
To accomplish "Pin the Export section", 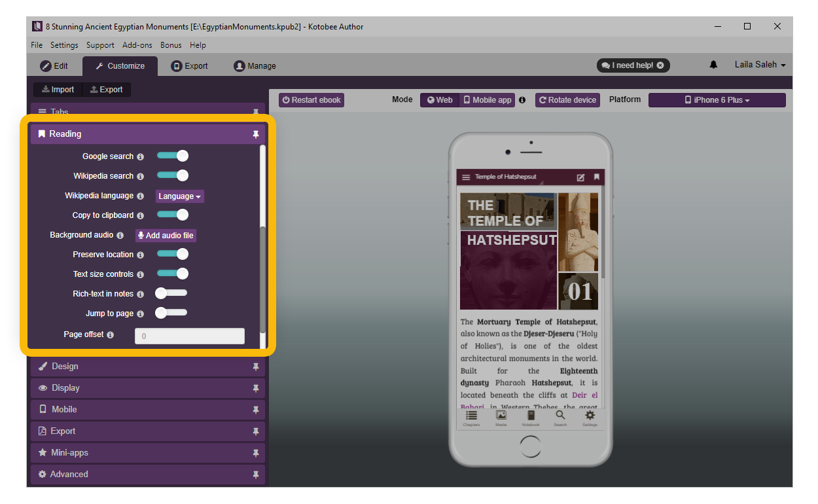I will pyautogui.click(x=256, y=432).
